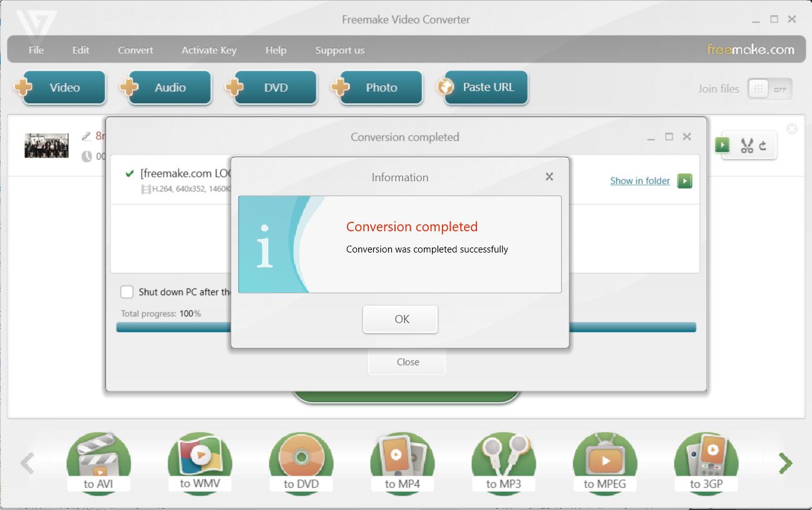Open the Help menu
Image resolution: width=812 pixels, height=510 pixels.
[x=276, y=50]
